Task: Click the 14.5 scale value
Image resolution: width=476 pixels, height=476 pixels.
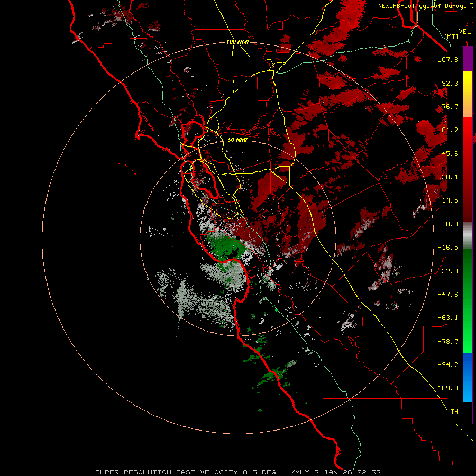Action: pyautogui.click(x=450, y=200)
